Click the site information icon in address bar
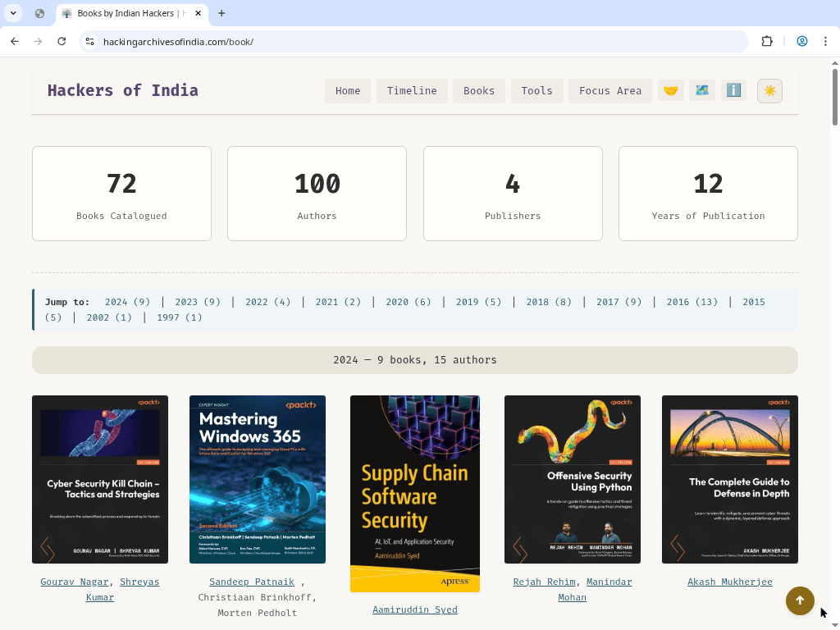 point(90,42)
